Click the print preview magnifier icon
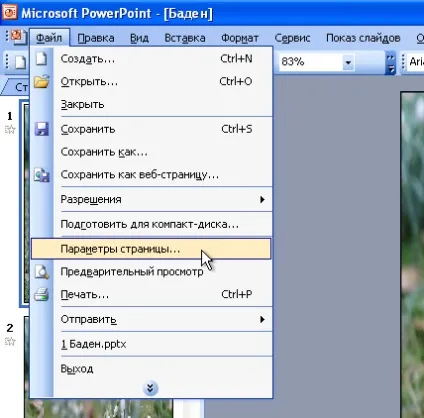Image resolution: width=424 pixels, height=418 pixels. tap(42, 272)
